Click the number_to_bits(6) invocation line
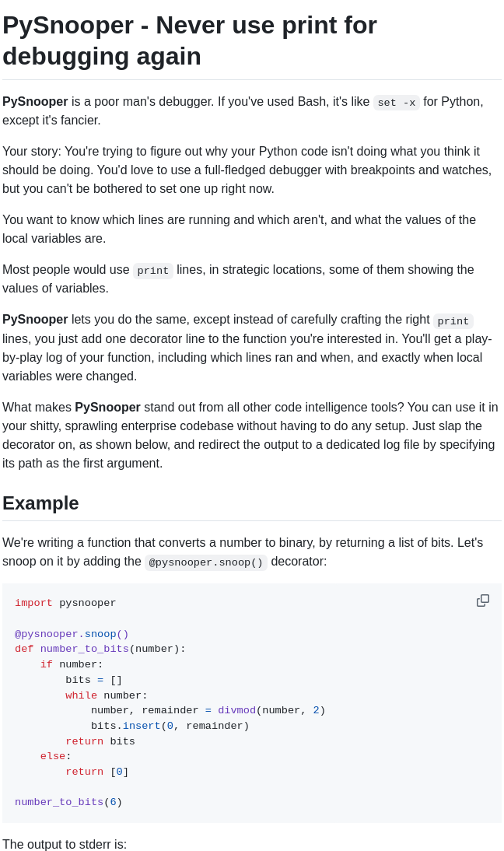Viewport: 504px width, 851px height. point(68,802)
